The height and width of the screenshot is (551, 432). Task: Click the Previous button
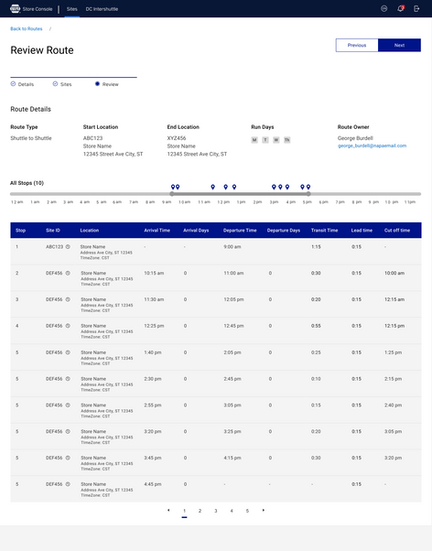(357, 45)
